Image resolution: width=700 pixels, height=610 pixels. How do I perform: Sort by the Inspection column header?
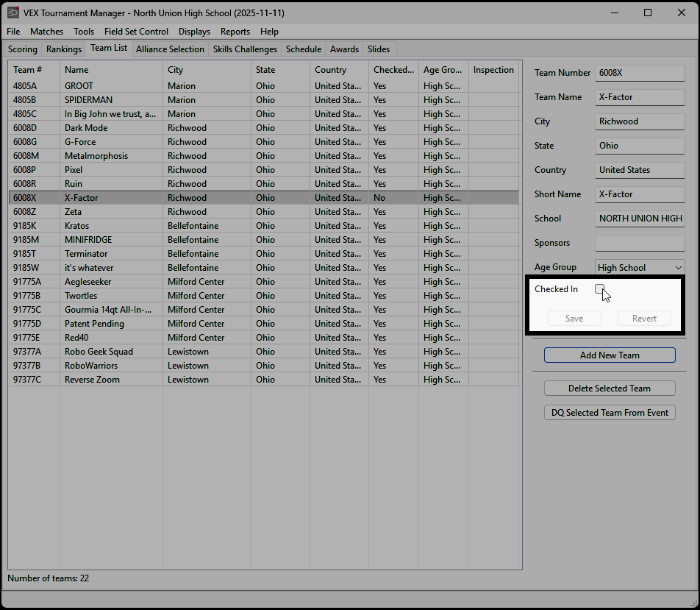tap(494, 70)
